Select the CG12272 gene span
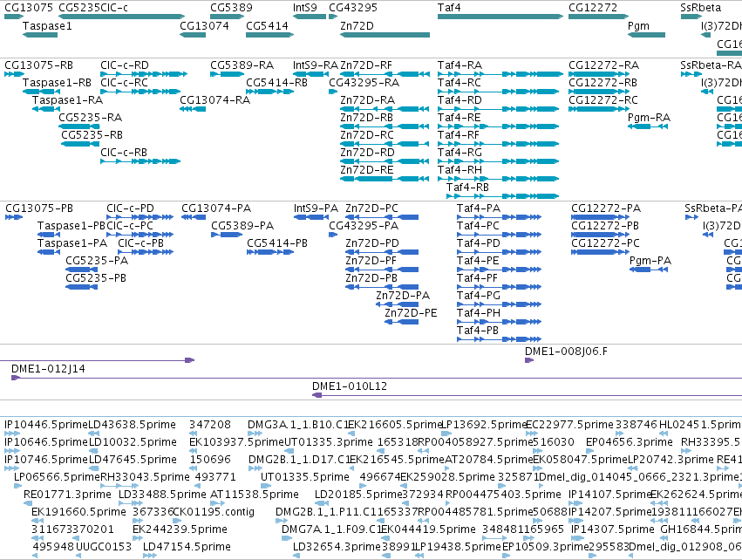 click(598, 17)
